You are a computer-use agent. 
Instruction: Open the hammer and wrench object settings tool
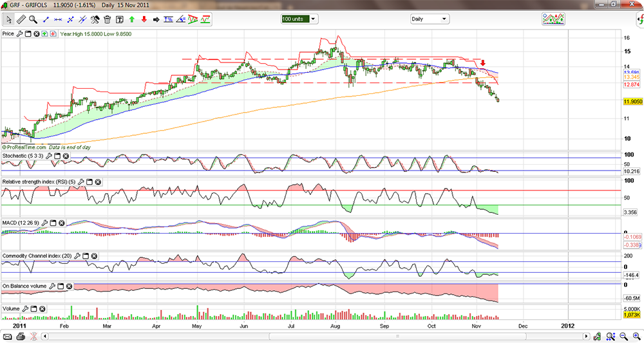click(x=95, y=19)
